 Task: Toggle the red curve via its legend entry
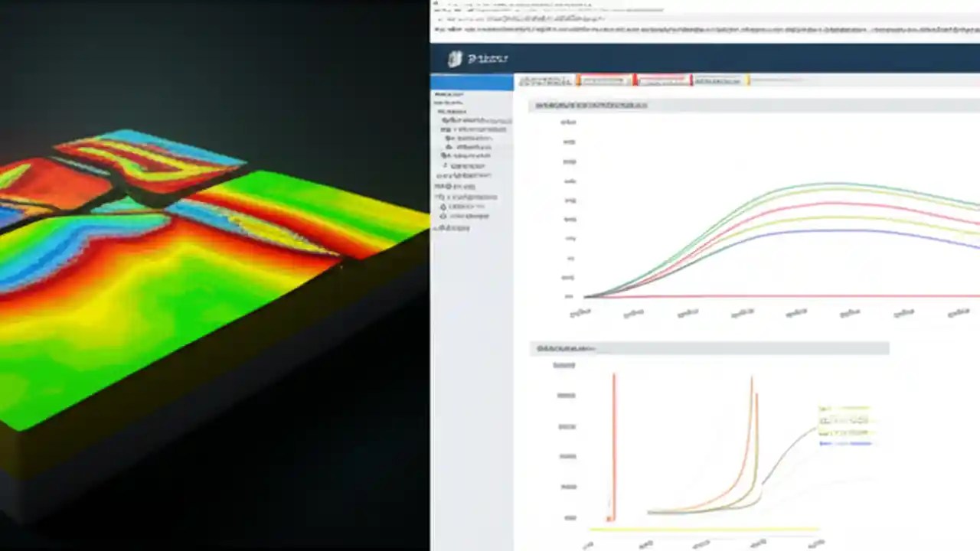click(842, 421)
